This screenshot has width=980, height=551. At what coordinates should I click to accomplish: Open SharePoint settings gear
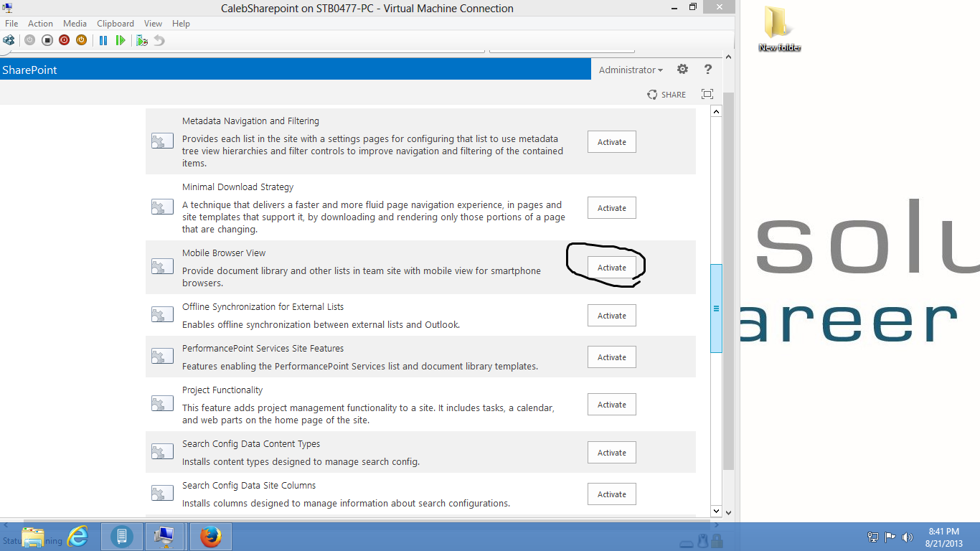point(682,70)
